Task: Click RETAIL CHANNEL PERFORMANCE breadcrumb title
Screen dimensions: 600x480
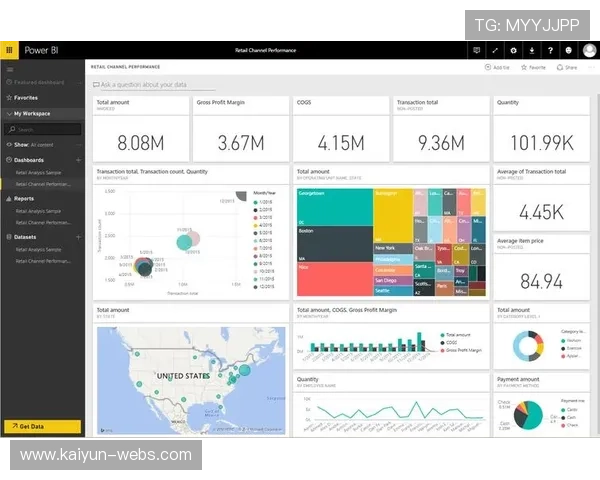Action: coord(125,67)
